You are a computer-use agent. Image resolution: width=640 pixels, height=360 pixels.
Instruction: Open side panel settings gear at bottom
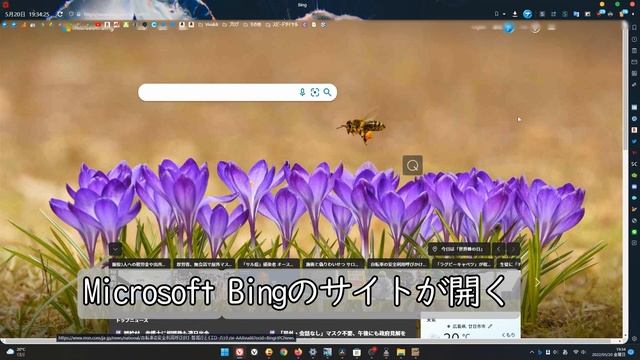[x=634, y=339]
